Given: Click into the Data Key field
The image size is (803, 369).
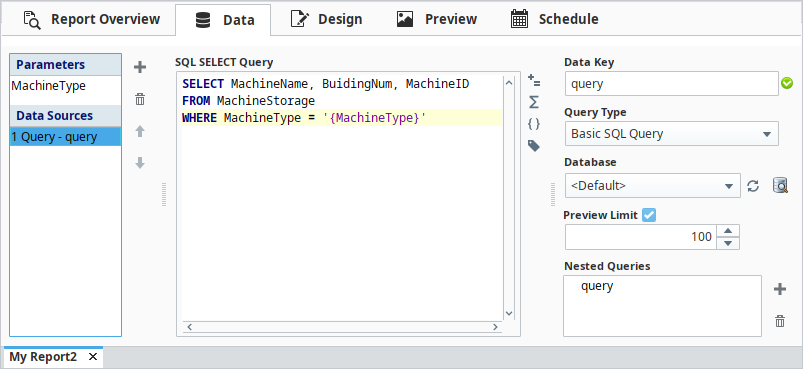Looking at the screenshot, I should click(x=672, y=84).
